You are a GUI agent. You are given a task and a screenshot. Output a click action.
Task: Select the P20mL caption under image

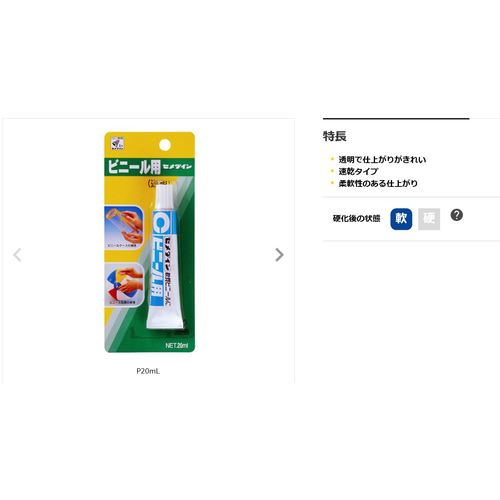pos(148,371)
